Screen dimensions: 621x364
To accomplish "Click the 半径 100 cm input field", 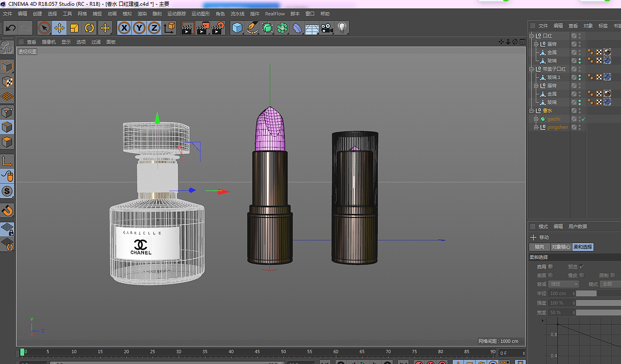I will 561,293.
